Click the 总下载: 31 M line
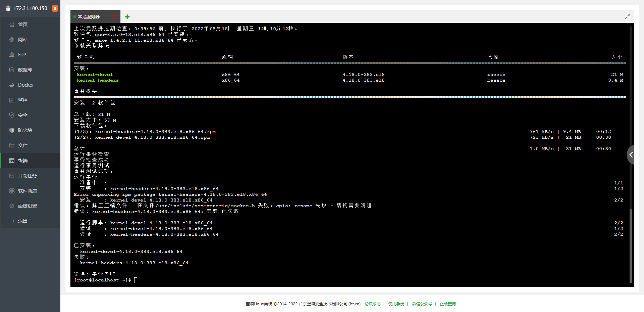644x312 pixels. [x=92, y=115]
